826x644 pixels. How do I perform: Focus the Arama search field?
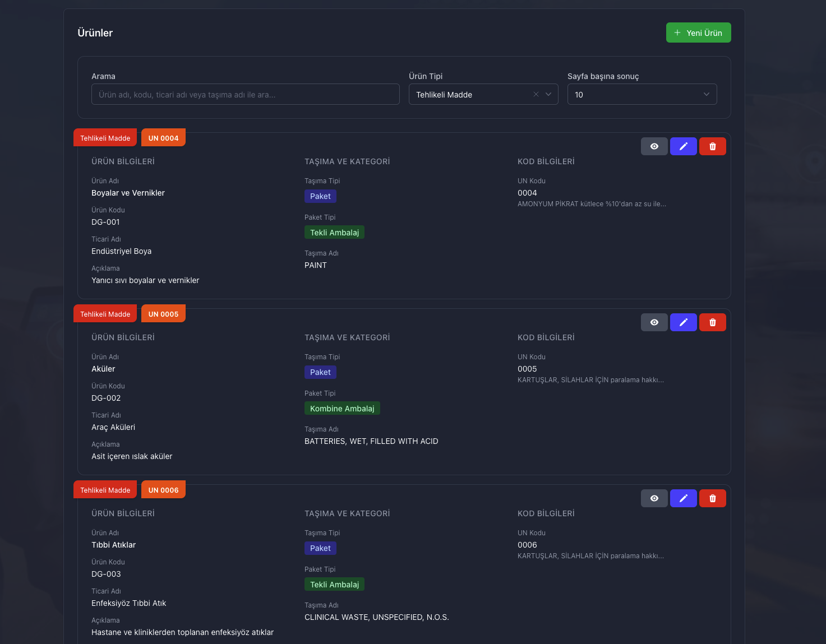[245, 95]
